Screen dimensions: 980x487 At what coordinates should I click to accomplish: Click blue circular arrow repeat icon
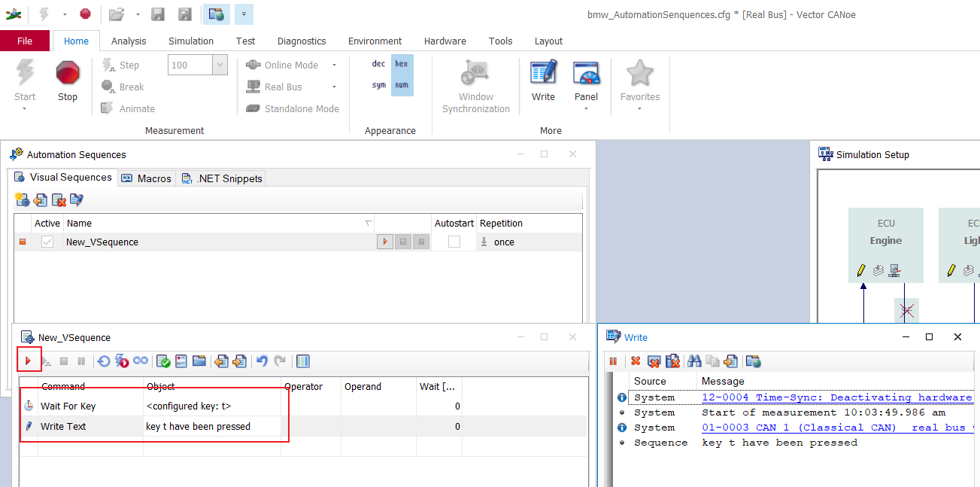tap(104, 361)
